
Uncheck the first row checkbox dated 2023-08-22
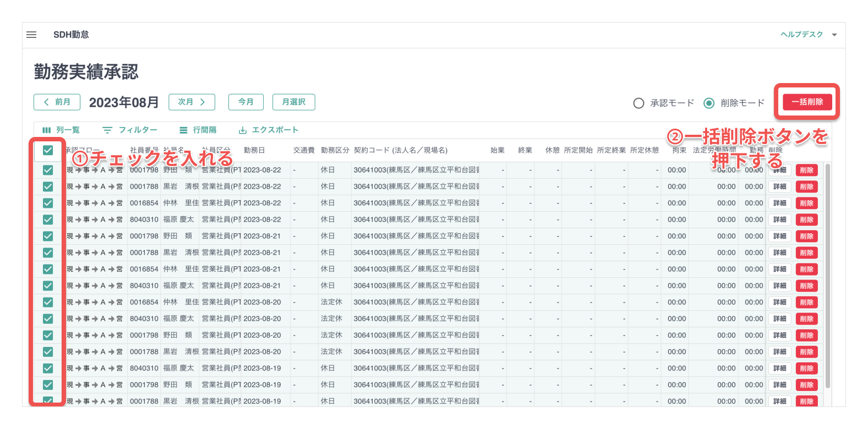[48, 170]
